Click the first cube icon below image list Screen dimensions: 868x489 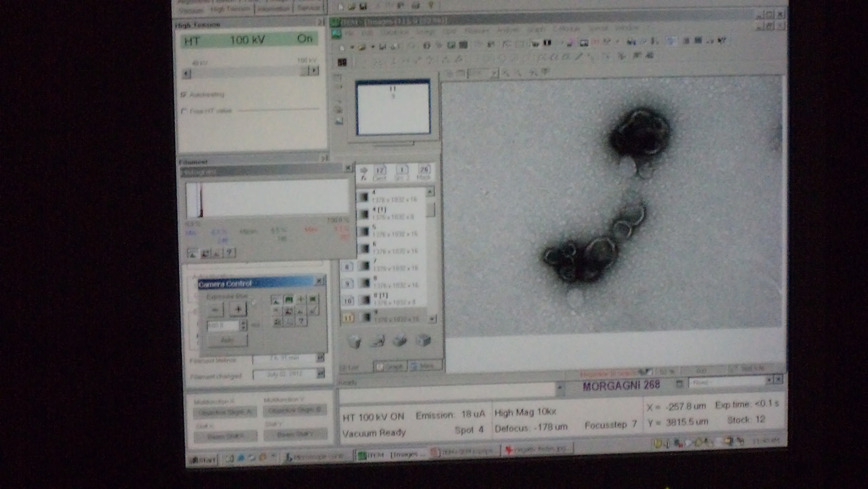click(354, 341)
